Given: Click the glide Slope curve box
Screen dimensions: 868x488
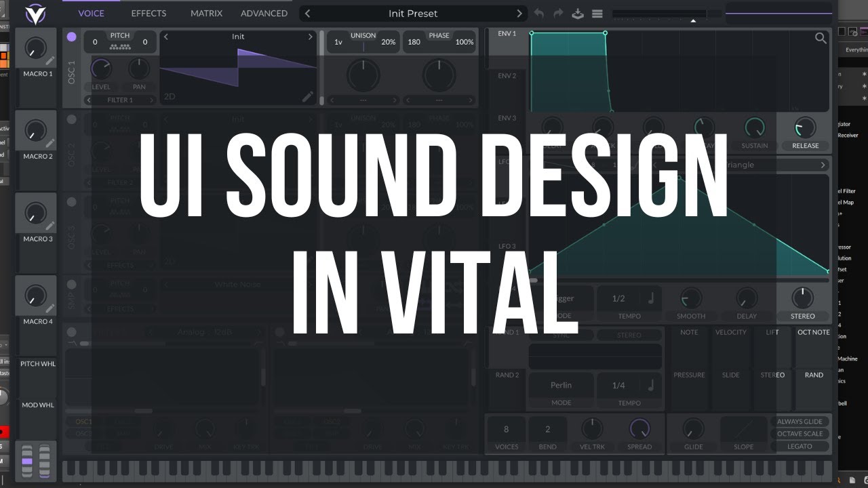Looking at the screenshot, I should [x=743, y=429].
